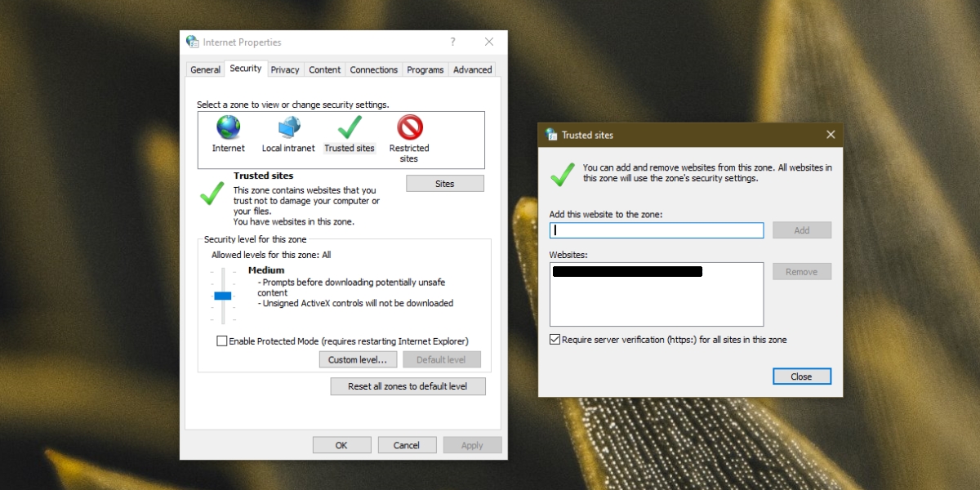
Task: Select the Trusted sites green checkmark zone
Action: point(350,127)
